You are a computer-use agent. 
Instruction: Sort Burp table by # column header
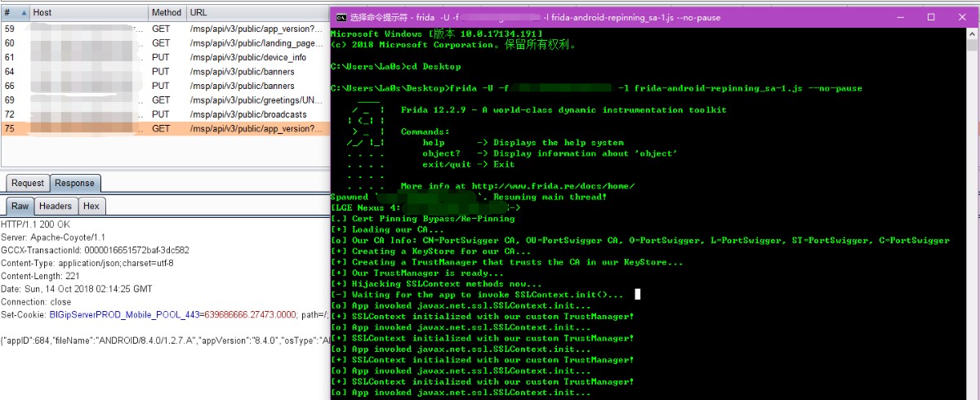coord(15,13)
